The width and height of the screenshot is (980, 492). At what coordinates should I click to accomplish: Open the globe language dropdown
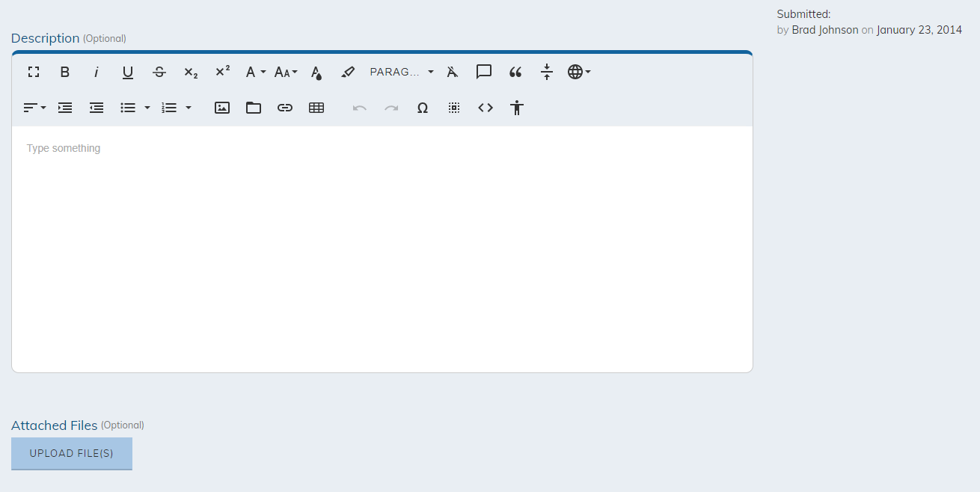coord(579,72)
